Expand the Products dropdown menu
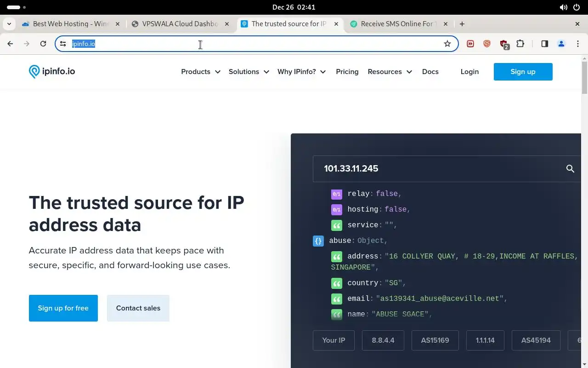The image size is (588, 368). point(200,72)
